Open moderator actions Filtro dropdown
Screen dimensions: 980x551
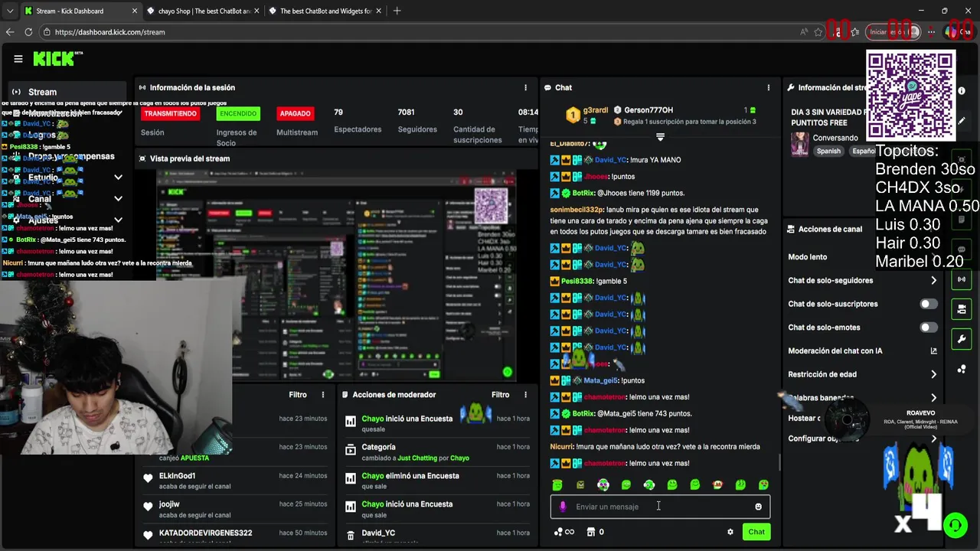(500, 395)
